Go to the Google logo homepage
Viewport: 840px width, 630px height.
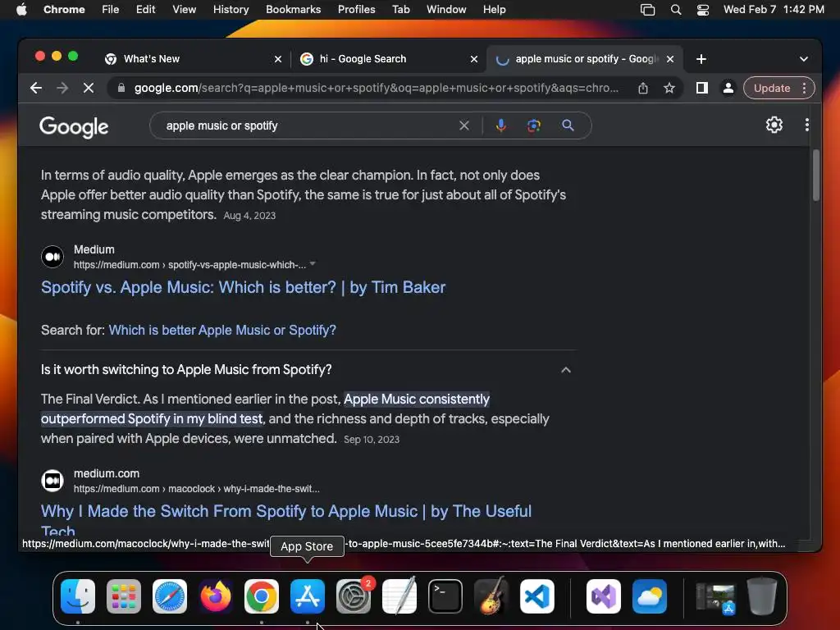tap(74, 127)
